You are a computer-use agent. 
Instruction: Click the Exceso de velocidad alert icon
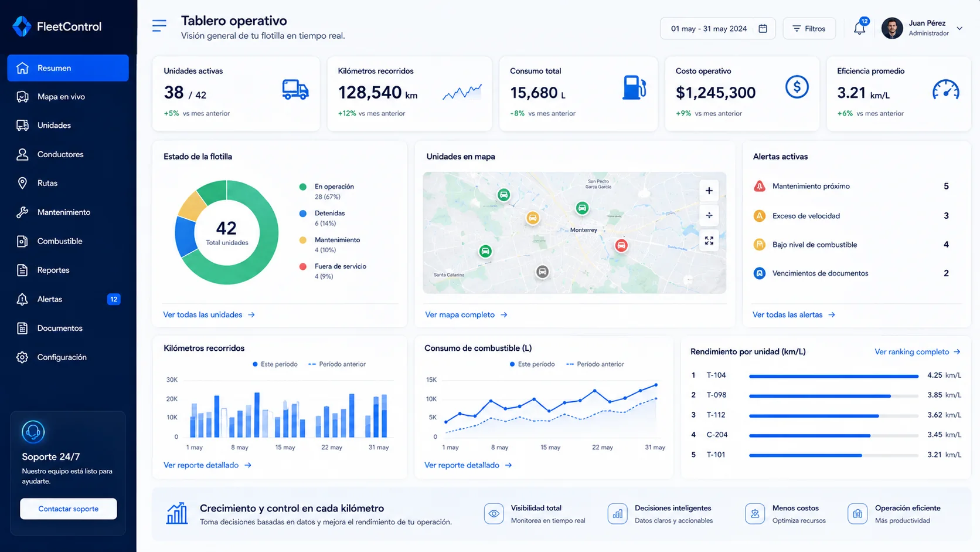760,216
